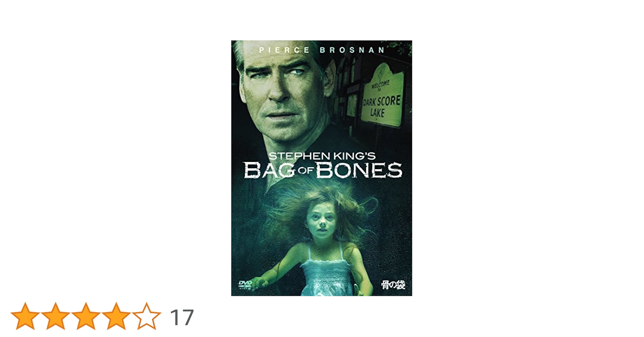Select the fourth filled rating star
Viewport: 644px width, 337px height.
[116, 316]
